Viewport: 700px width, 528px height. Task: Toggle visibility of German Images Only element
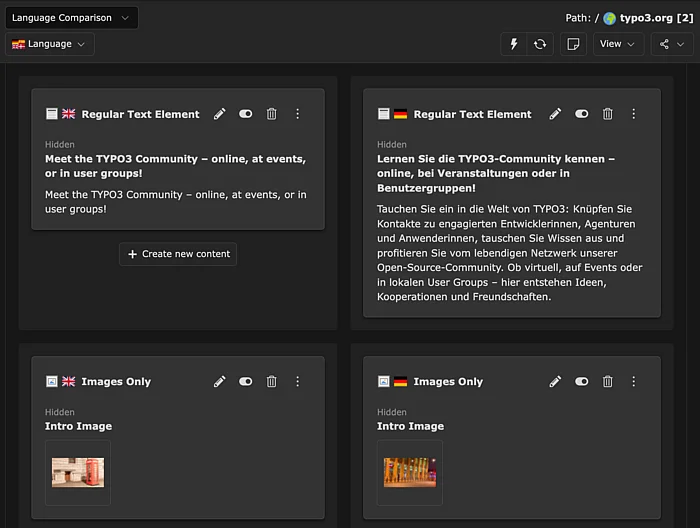[581, 382]
